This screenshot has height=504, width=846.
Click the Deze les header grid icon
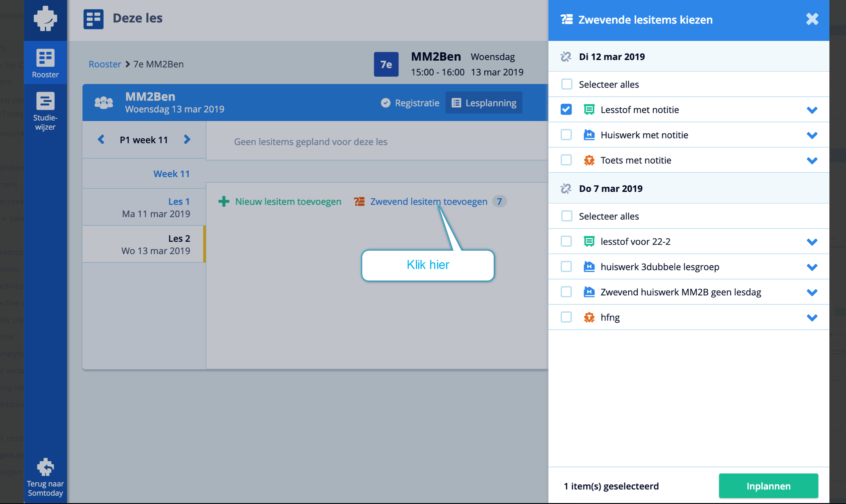94,19
